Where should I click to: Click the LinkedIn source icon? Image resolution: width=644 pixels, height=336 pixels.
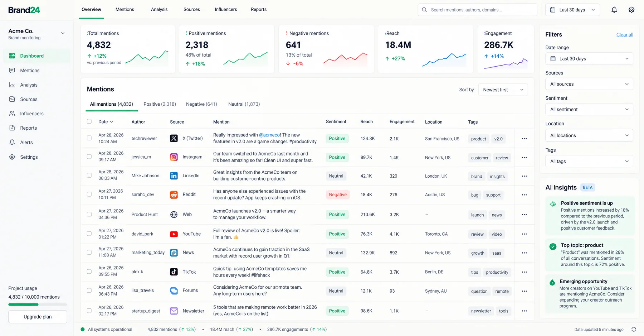(174, 176)
